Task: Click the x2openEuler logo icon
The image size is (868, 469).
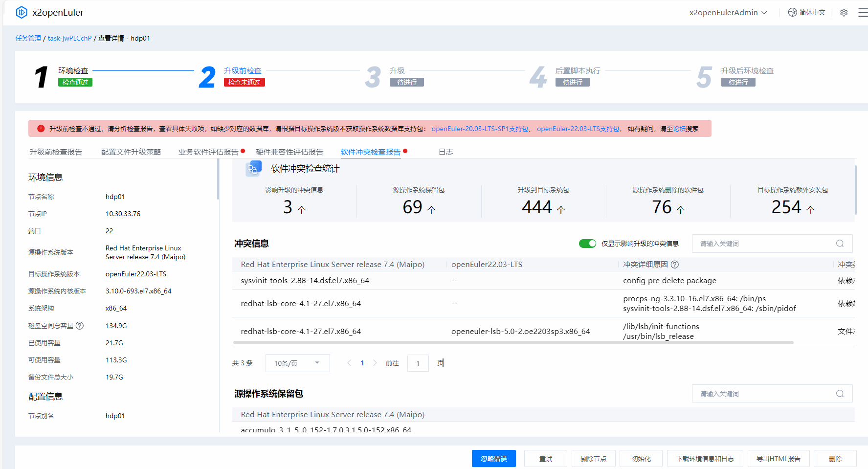Action: [22, 12]
